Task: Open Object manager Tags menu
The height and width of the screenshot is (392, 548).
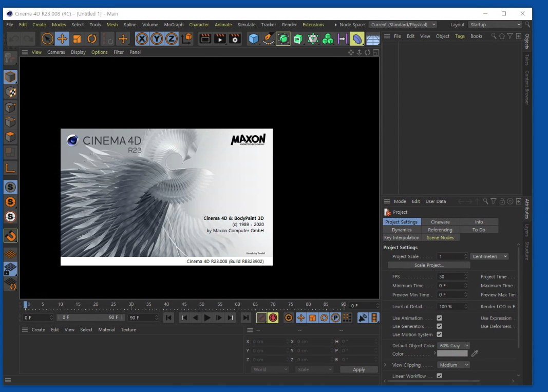Action: (460, 36)
